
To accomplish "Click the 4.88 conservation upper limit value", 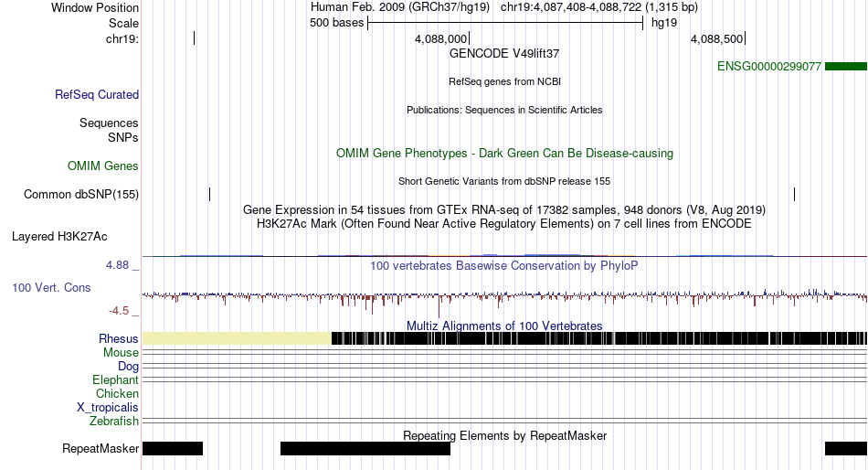I will tap(117, 265).
